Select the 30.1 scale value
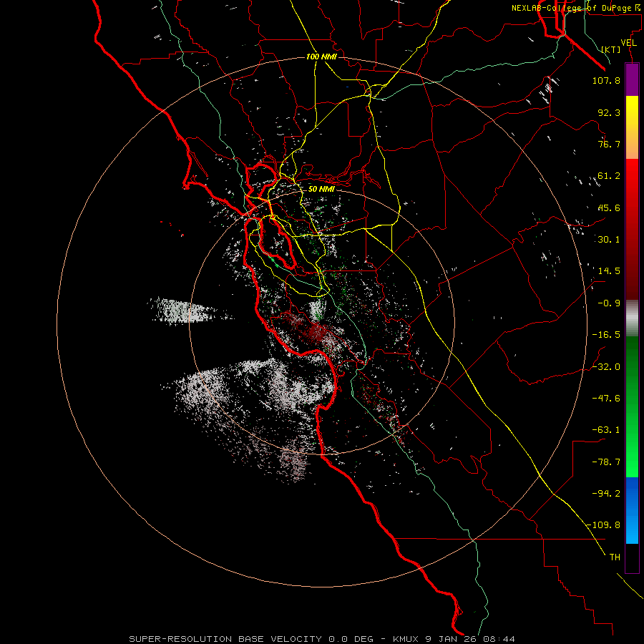 (x=609, y=240)
